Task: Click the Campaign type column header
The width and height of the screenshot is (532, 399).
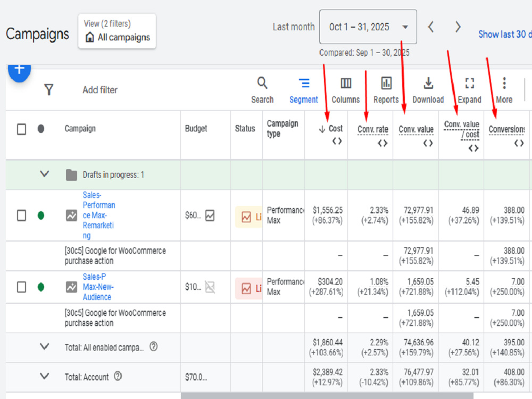Action: click(x=282, y=129)
